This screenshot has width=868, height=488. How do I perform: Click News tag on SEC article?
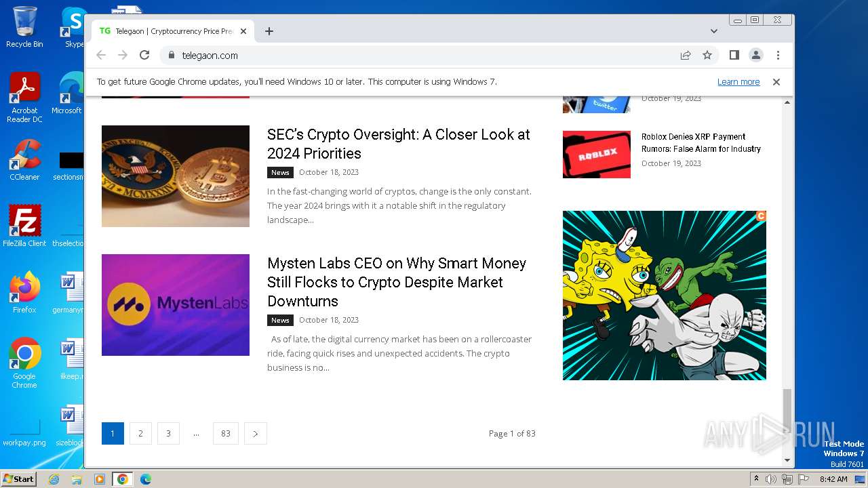point(280,172)
